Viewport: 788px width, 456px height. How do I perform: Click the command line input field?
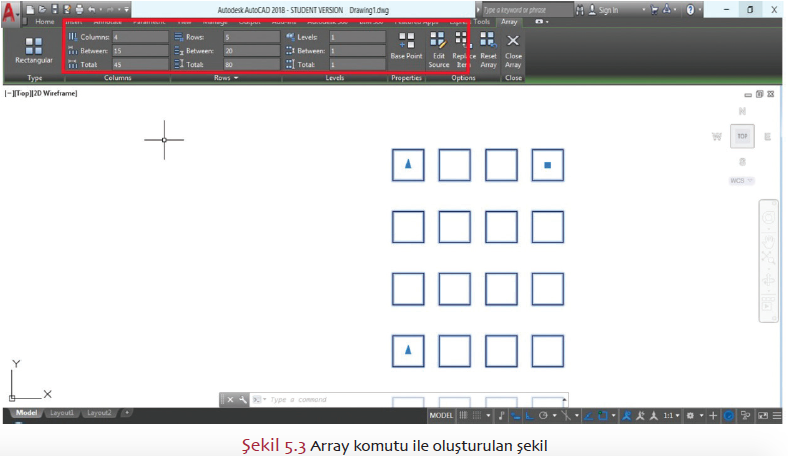(400, 399)
